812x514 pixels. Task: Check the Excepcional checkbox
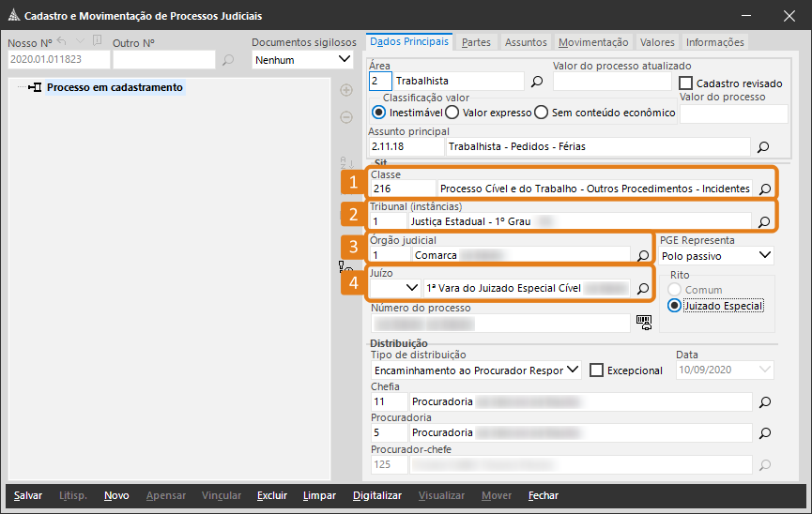tap(596, 370)
